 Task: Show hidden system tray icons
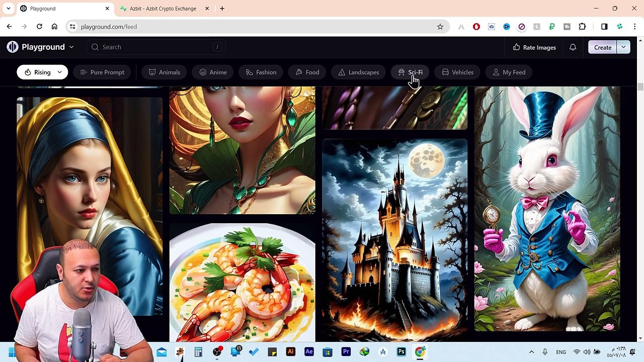(x=531, y=352)
